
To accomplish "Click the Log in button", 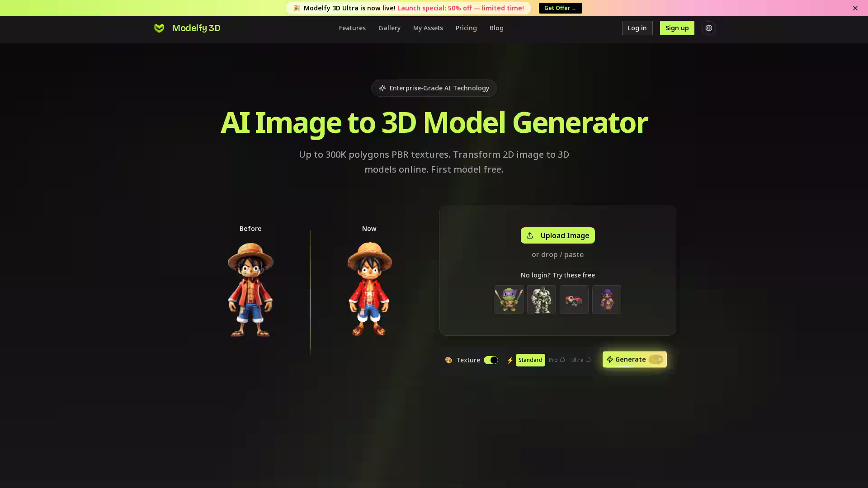I will 637,28.
